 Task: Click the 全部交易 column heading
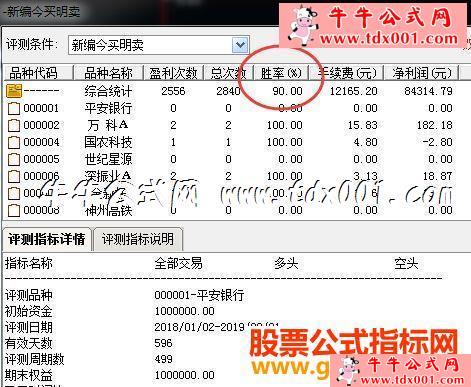[x=178, y=263]
